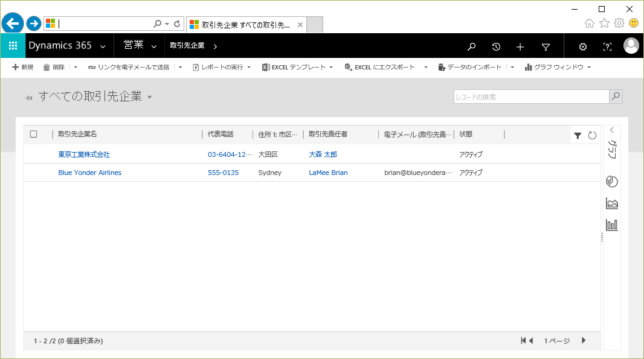This screenshot has height=359, width=644.
Task: Refresh the page from the address bar
Action: [177, 24]
